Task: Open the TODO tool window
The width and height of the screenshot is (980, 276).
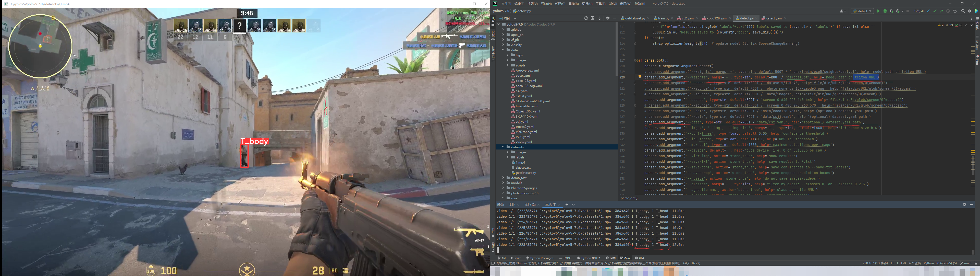Action: click(x=565, y=258)
